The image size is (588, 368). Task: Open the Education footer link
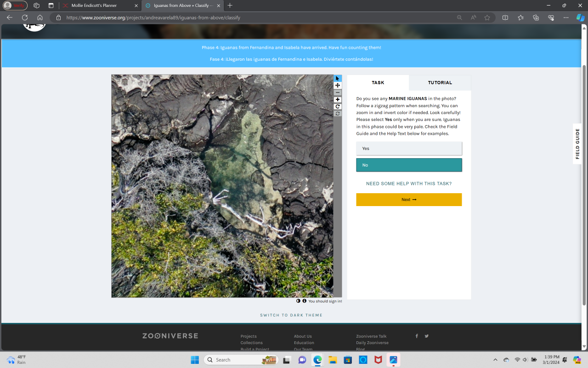point(304,343)
